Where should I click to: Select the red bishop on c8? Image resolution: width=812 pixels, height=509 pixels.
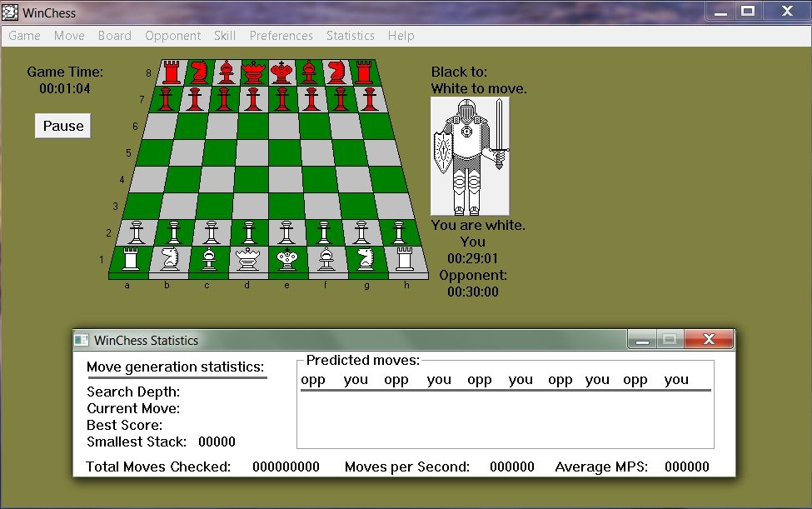227,72
